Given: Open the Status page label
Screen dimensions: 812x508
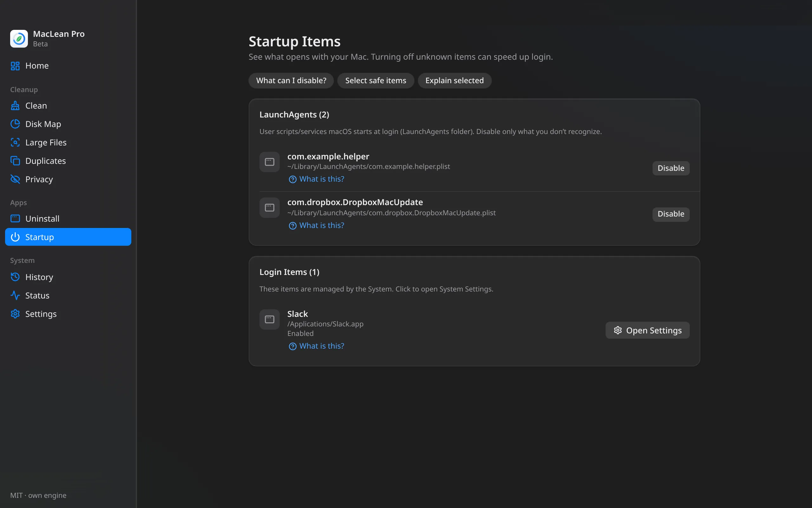Looking at the screenshot, I should pos(37,296).
